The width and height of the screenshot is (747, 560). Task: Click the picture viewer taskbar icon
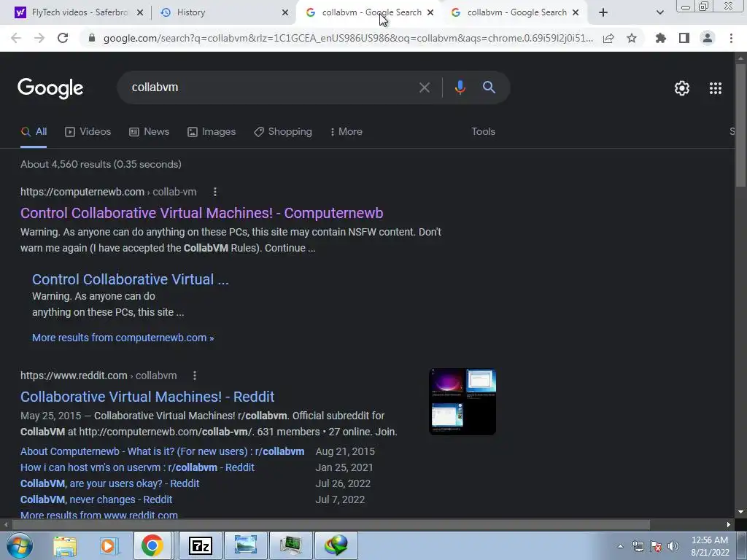click(x=246, y=545)
